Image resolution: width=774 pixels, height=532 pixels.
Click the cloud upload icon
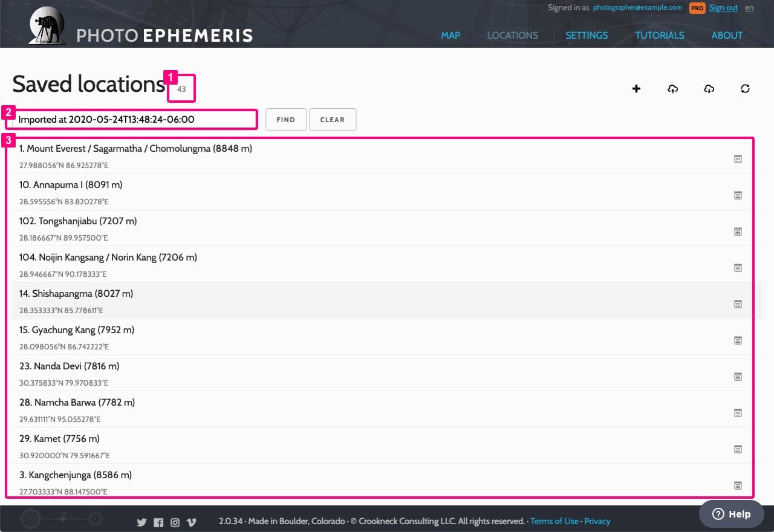click(672, 89)
